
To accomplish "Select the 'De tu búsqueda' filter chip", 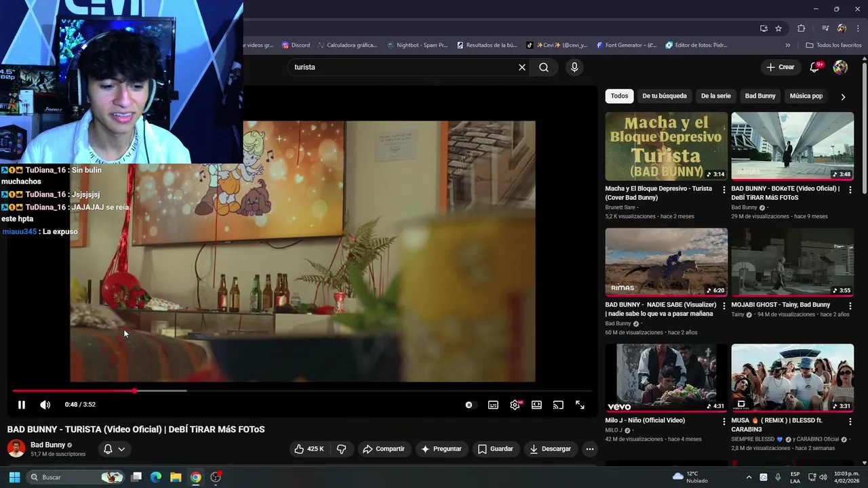I will 665,96.
